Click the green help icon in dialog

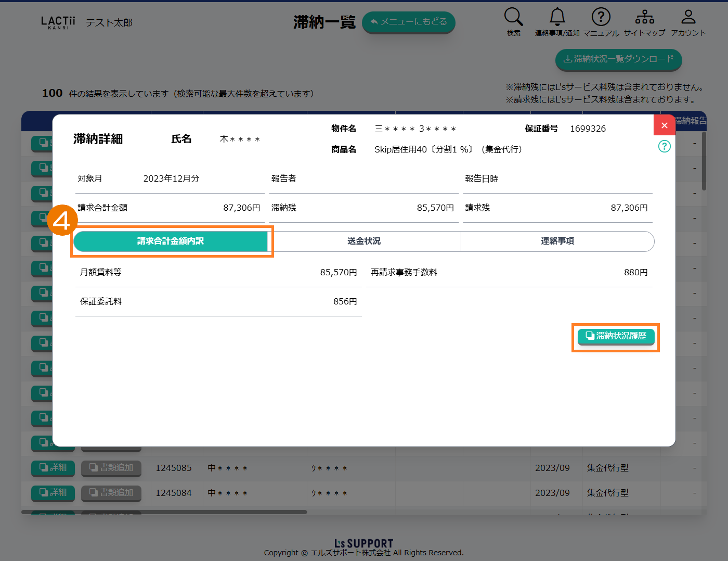664,146
